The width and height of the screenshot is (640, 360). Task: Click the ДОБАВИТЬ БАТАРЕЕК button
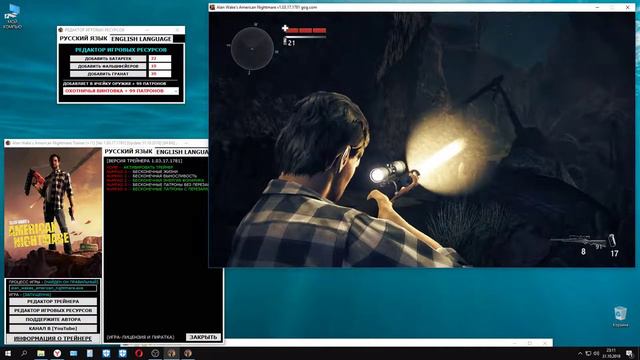click(x=108, y=59)
